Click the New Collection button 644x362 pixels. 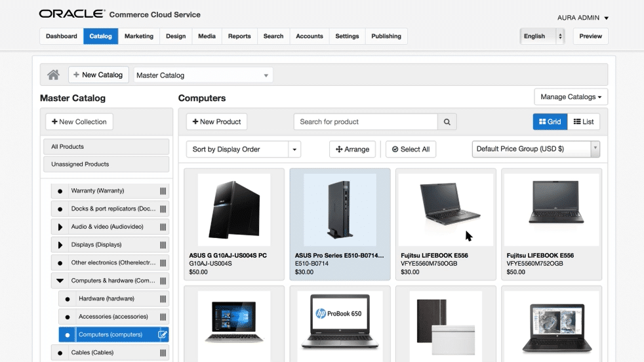pos(79,121)
